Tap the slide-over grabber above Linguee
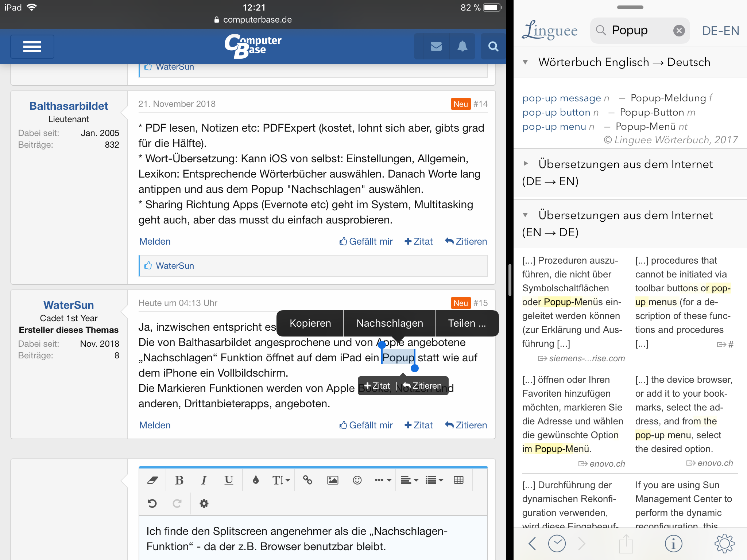 [x=630, y=7]
